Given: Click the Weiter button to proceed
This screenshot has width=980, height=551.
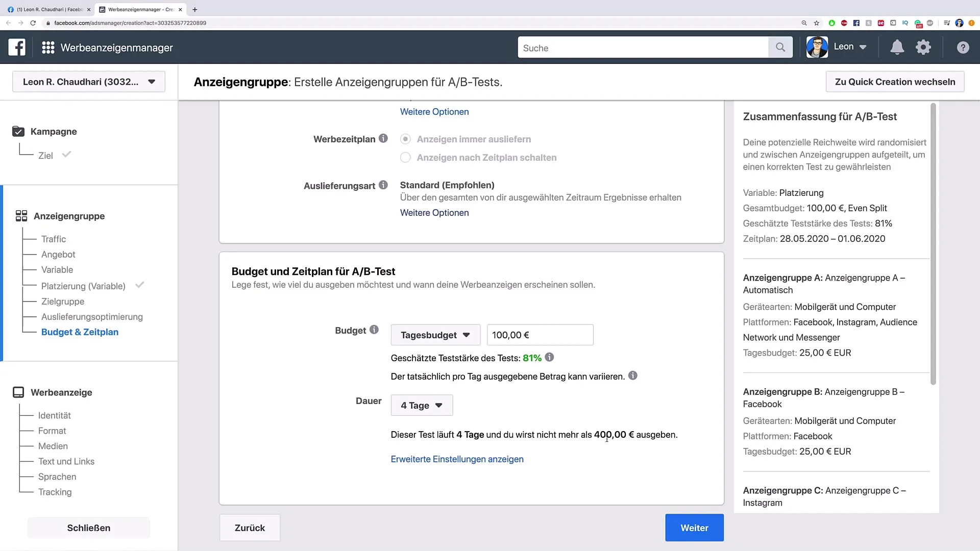Looking at the screenshot, I should point(695,528).
